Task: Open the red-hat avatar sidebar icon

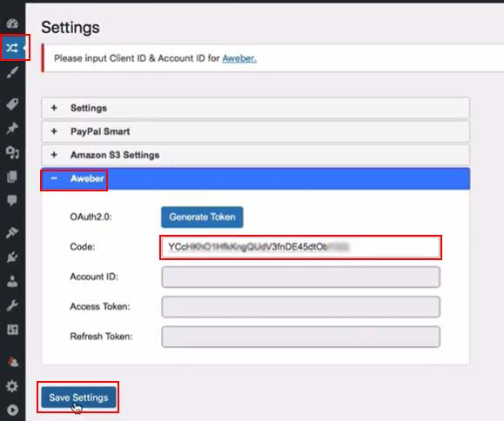Action: pyautogui.click(x=12, y=362)
